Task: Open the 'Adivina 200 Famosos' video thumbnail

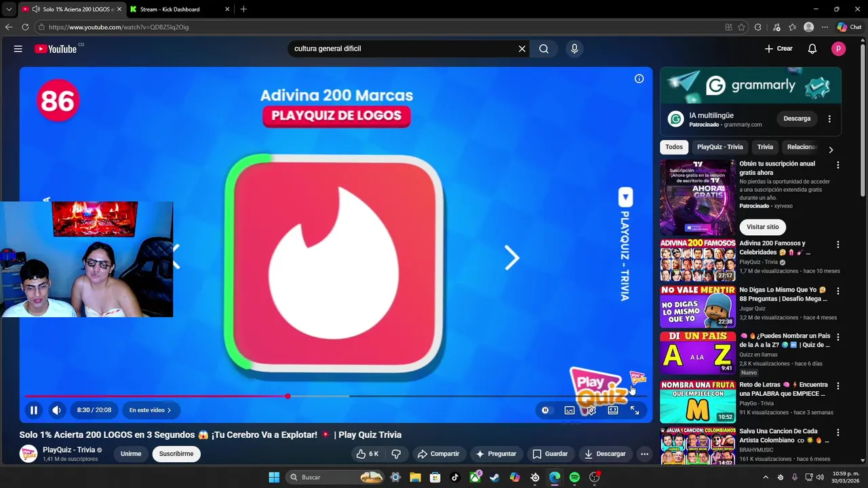Action: [698, 260]
